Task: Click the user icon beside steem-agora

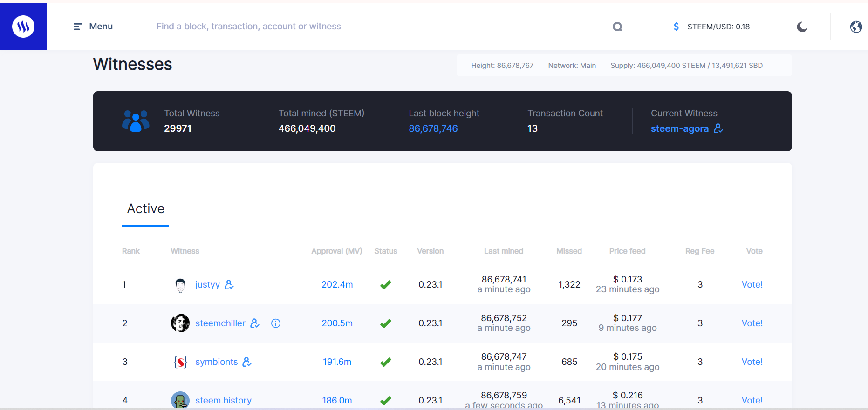Action: click(718, 128)
